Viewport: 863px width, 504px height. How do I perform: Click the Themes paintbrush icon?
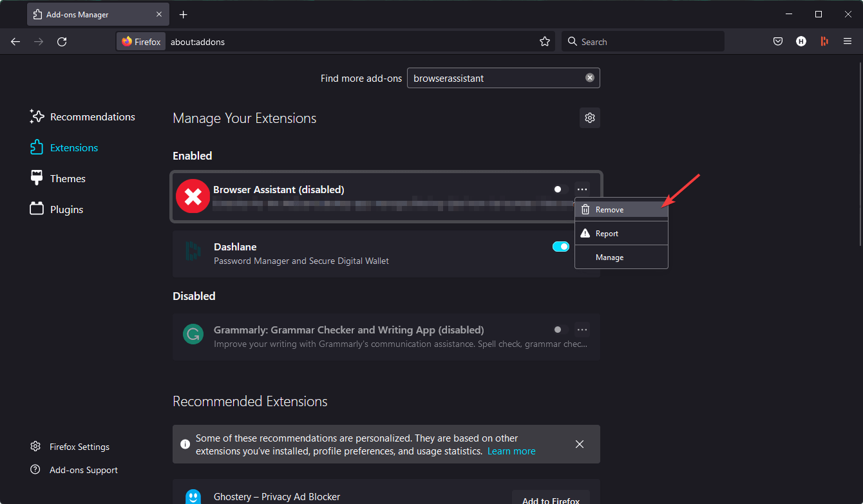coord(37,178)
